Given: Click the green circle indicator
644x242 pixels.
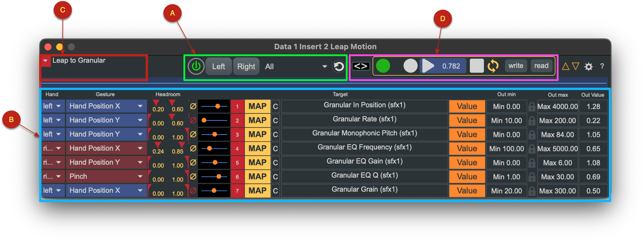Looking at the screenshot, I should tap(383, 66).
